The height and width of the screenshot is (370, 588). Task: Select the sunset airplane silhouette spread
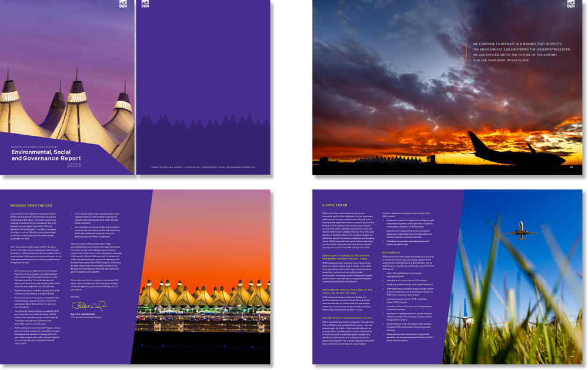tap(447, 88)
